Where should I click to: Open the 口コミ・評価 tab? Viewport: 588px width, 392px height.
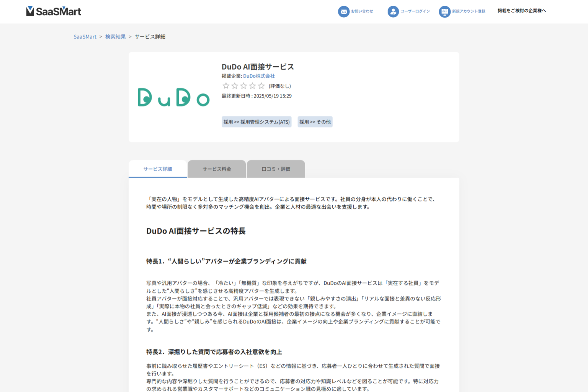click(276, 169)
